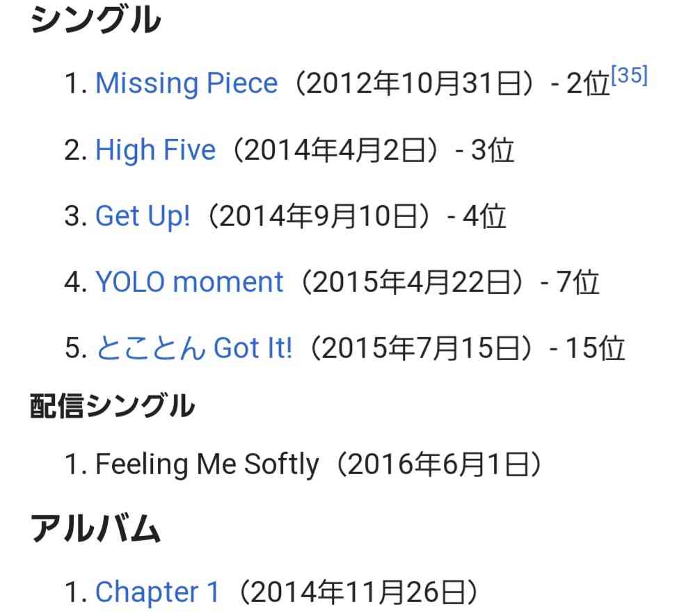The image size is (679, 616).
Task: Select the Feeling Me Softly entry text
Action: point(207,464)
